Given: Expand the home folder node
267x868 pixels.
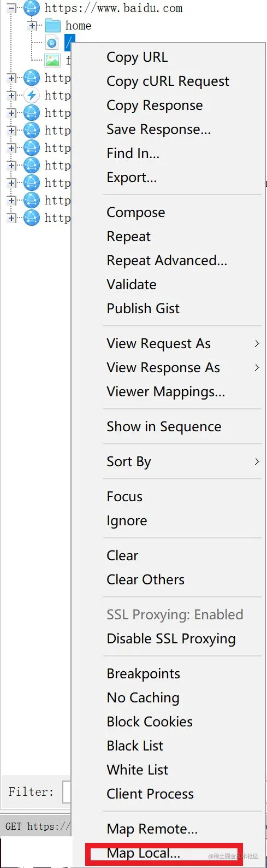Looking at the screenshot, I should [x=32, y=25].
